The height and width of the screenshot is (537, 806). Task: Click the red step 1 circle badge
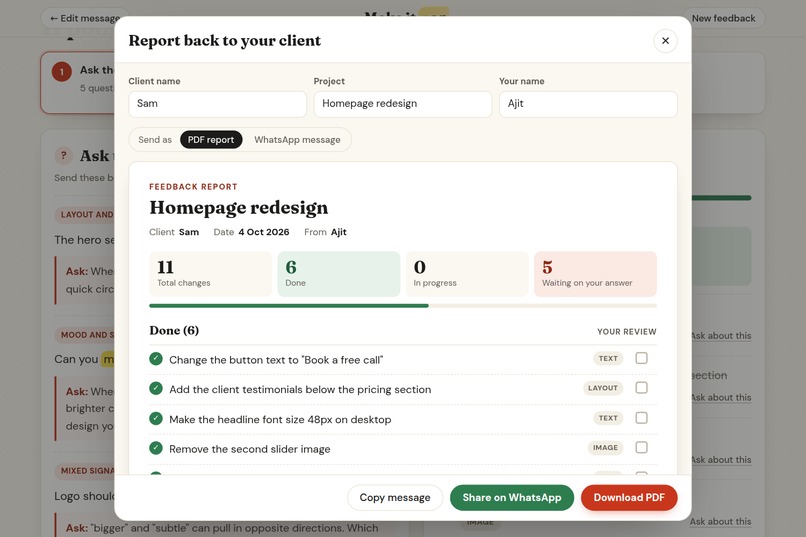[x=62, y=72]
